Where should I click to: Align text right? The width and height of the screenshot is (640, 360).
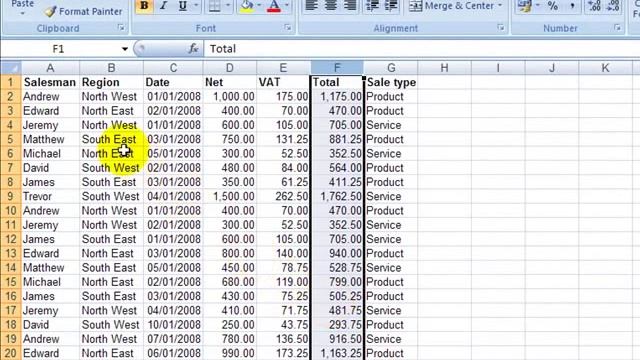tap(350, 6)
